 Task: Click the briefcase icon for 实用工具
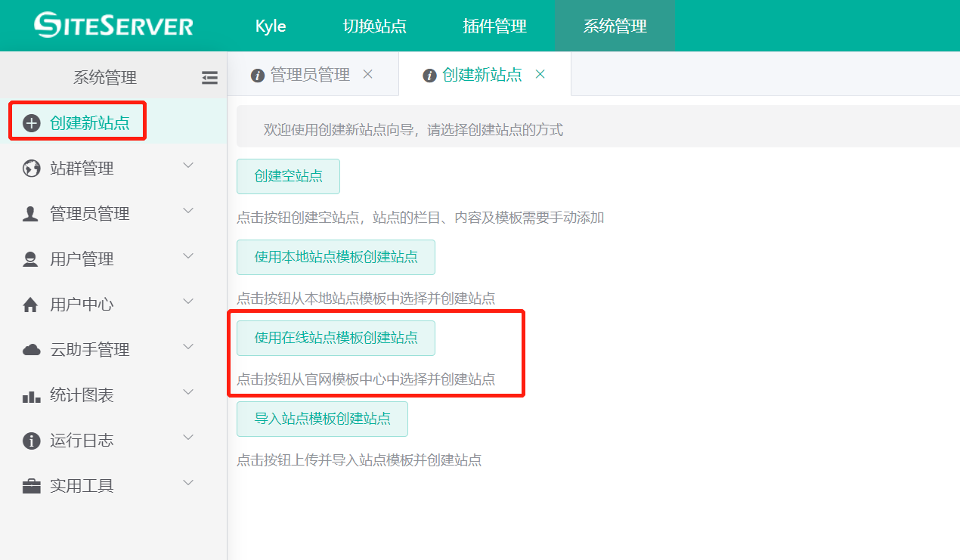[x=31, y=486]
